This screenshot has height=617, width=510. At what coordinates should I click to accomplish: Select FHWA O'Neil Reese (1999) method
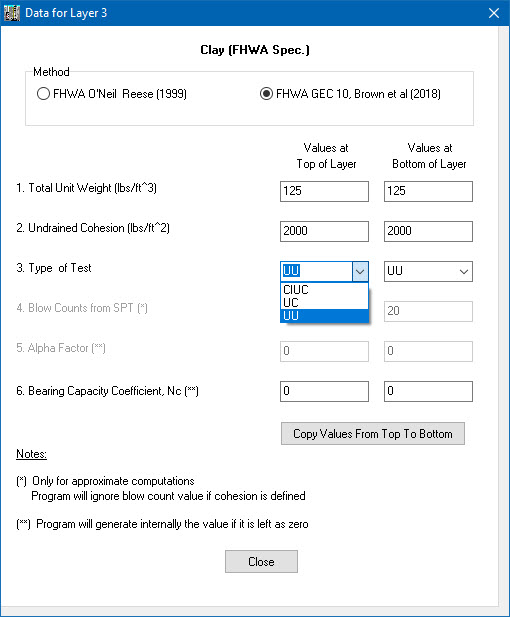point(112,94)
